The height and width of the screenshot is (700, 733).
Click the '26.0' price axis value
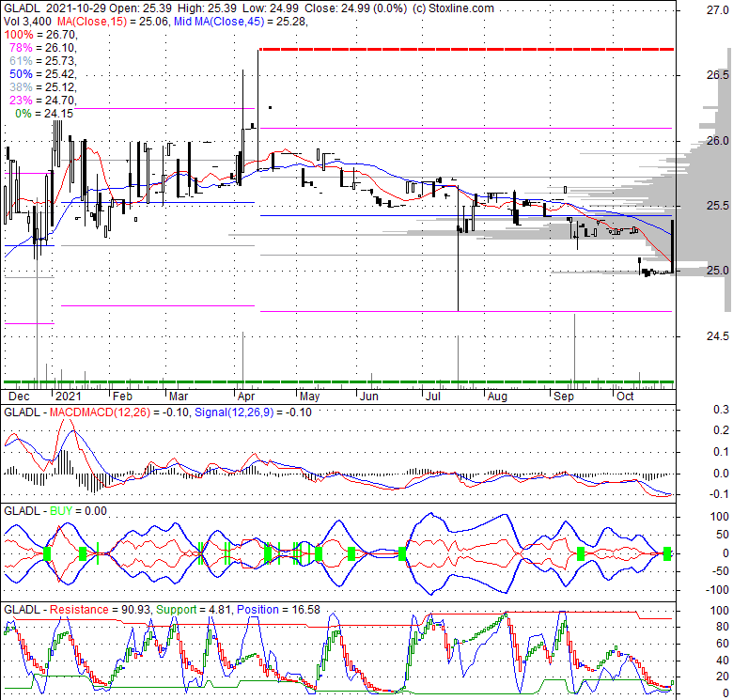point(717,140)
